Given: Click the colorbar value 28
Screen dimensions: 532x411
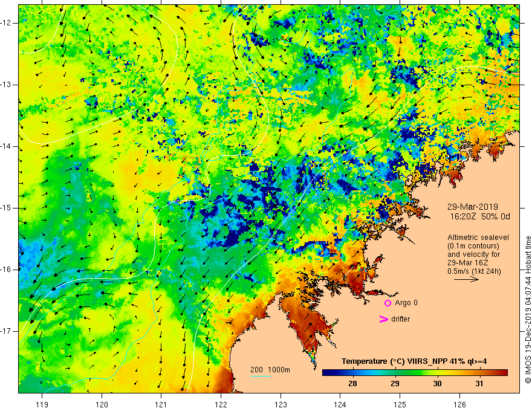Looking at the screenshot, I should click(352, 384).
